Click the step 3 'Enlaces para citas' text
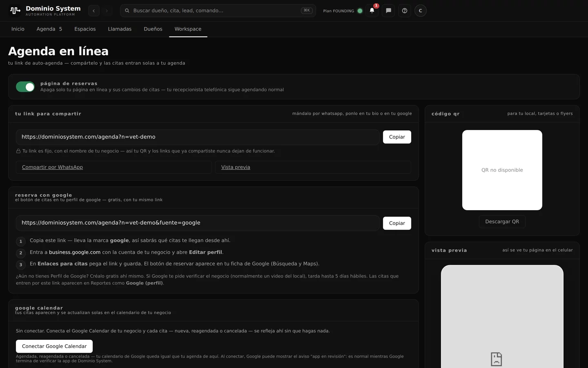This screenshot has width=588, height=368. pos(62,264)
